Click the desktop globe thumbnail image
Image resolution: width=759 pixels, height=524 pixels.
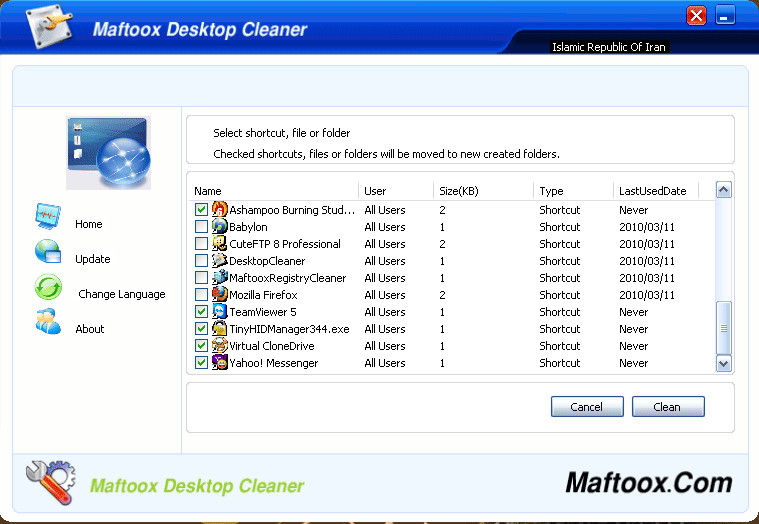(108, 153)
